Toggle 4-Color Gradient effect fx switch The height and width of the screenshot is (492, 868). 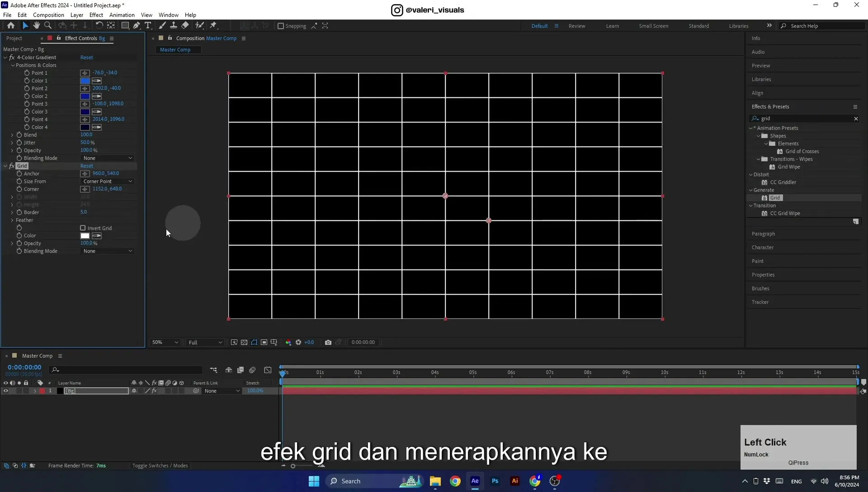pyautogui.click(x=12, y=57)
